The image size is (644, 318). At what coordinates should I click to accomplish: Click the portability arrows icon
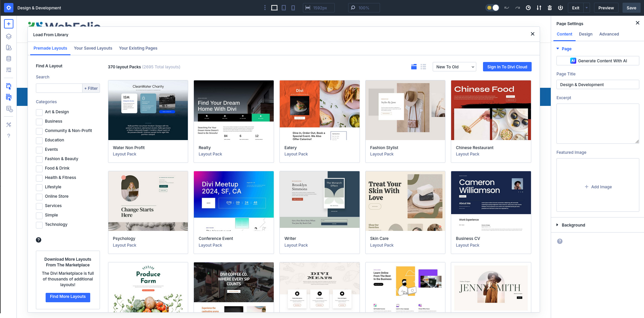pos(539,8)
